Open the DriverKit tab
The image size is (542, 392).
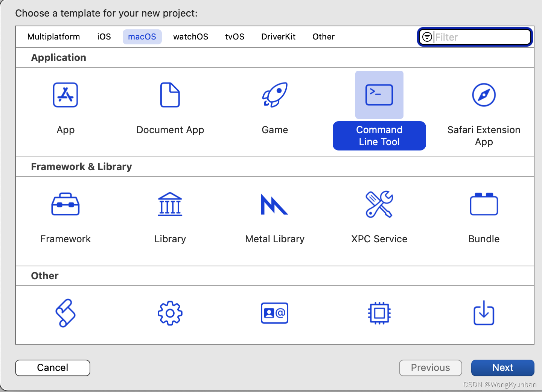coord(279,37)
